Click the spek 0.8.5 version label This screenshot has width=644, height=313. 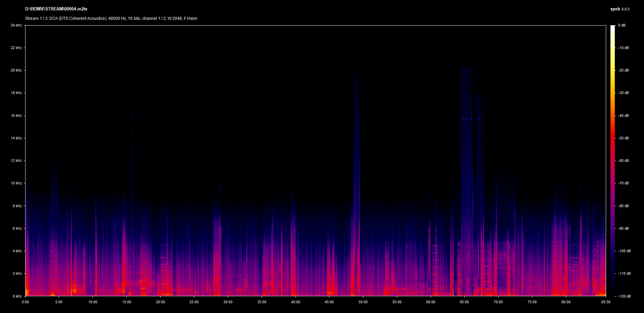click(x=620, y=9)
